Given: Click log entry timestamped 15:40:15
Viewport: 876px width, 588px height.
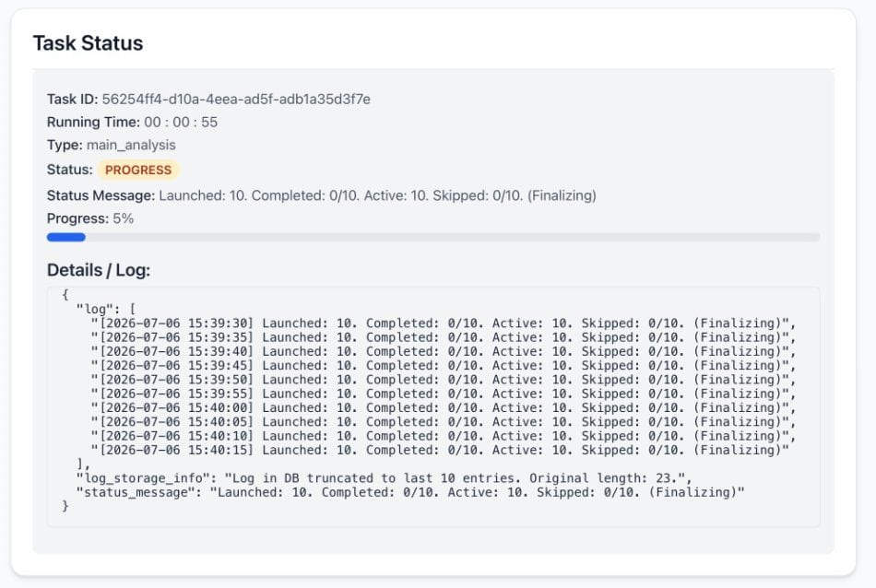Looking at the screenshot, I should click(440, 450).
